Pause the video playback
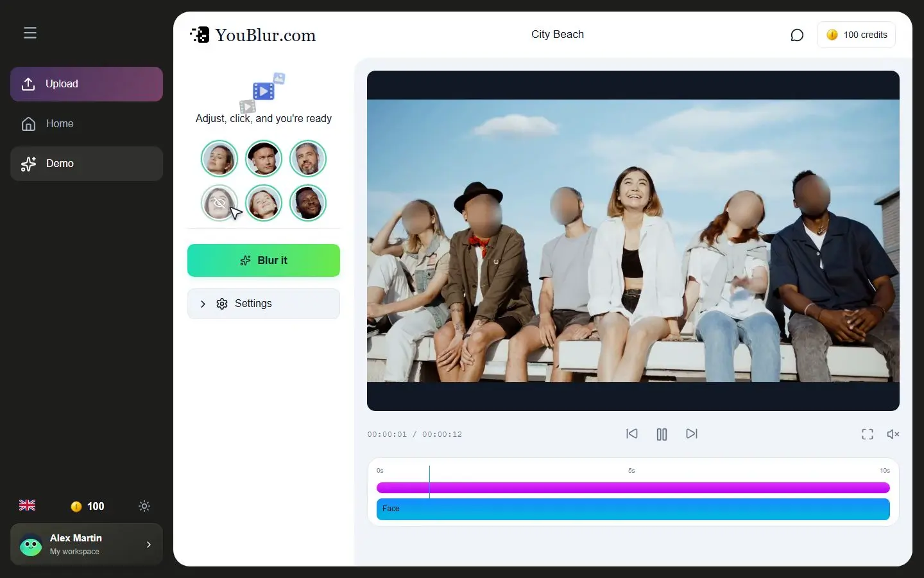 click(662, 434)
